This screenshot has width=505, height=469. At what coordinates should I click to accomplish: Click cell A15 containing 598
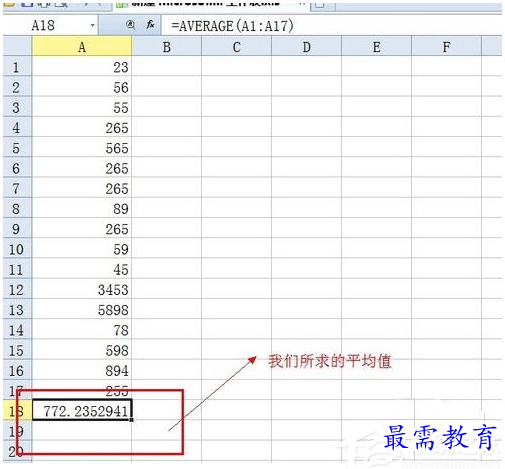click(x=82, y=349)
